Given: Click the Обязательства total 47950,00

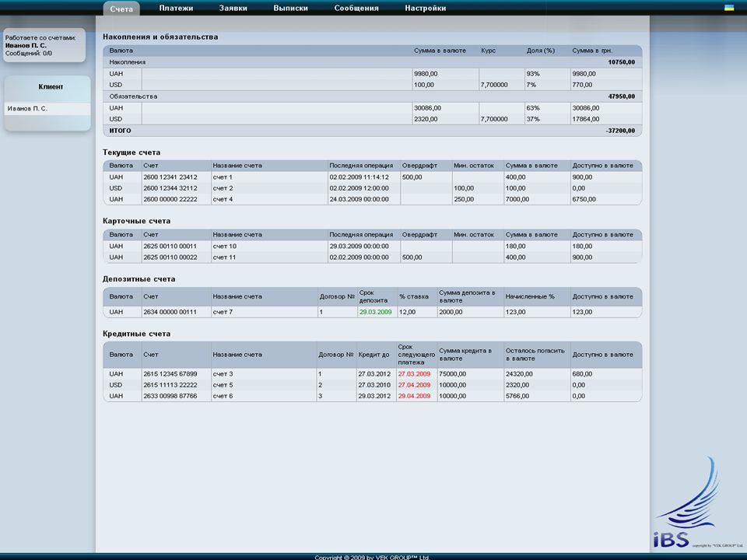Looking at the screenshot, I should [621, 96].
